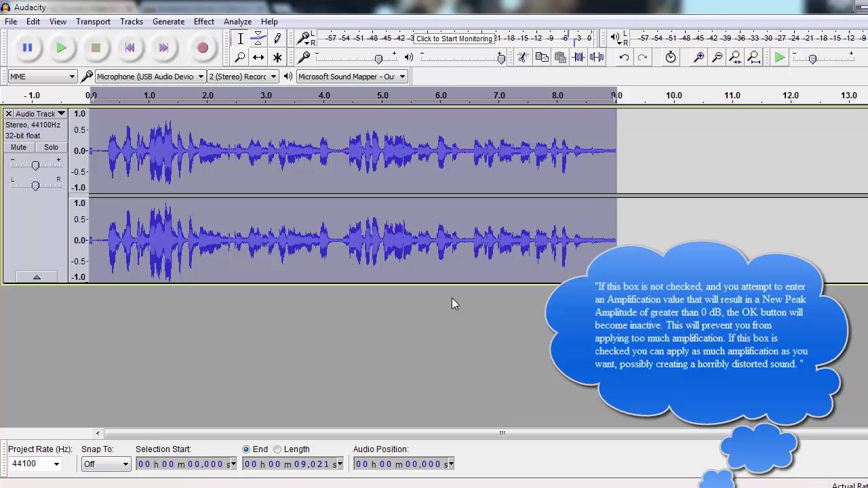Open Sync-Lock tracks clock icon
This screenshot has height=488, width=868.
(x=671, y=58)
